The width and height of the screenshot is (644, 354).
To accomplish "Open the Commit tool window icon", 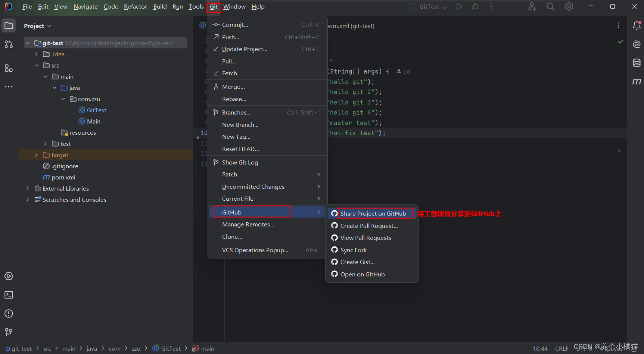I will (9, 44).
